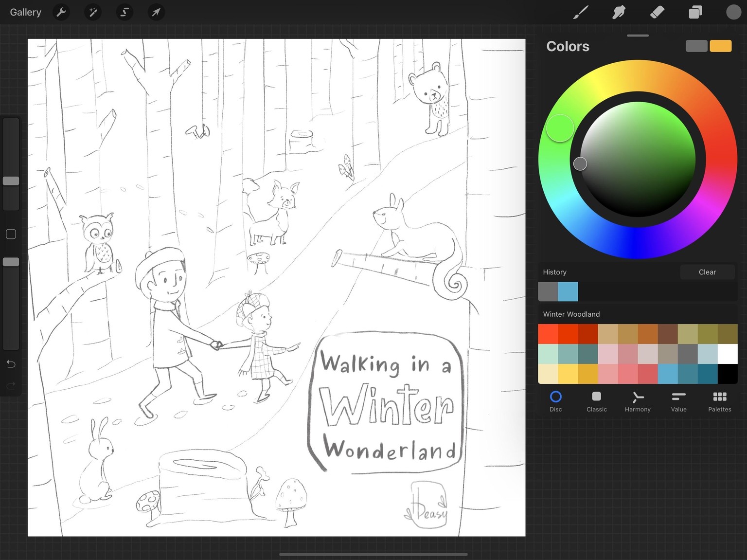Pick the blue history swatch
This screenshot has width=747, height=560.
[x=568, y=291]
